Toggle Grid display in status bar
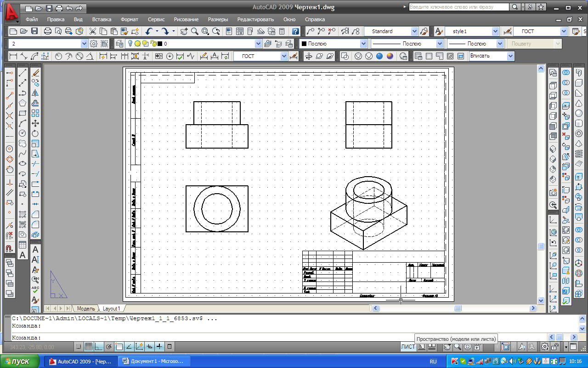The image size is (588, 368). (x=88, y=347)
